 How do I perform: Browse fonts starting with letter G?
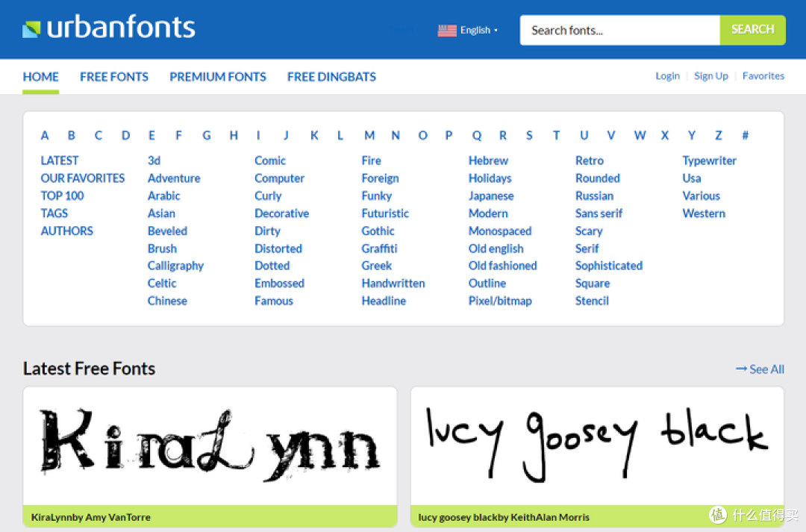pos(207,136)
